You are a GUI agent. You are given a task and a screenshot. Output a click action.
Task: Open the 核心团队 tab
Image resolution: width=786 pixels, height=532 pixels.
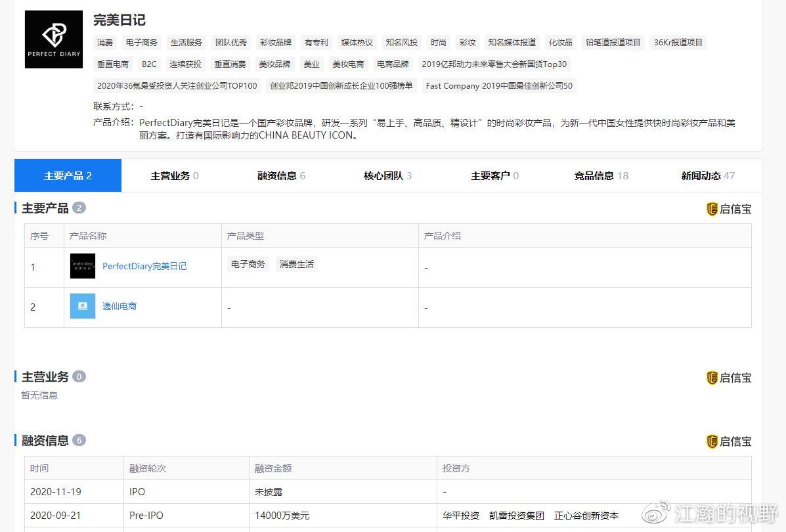(387, 175)
